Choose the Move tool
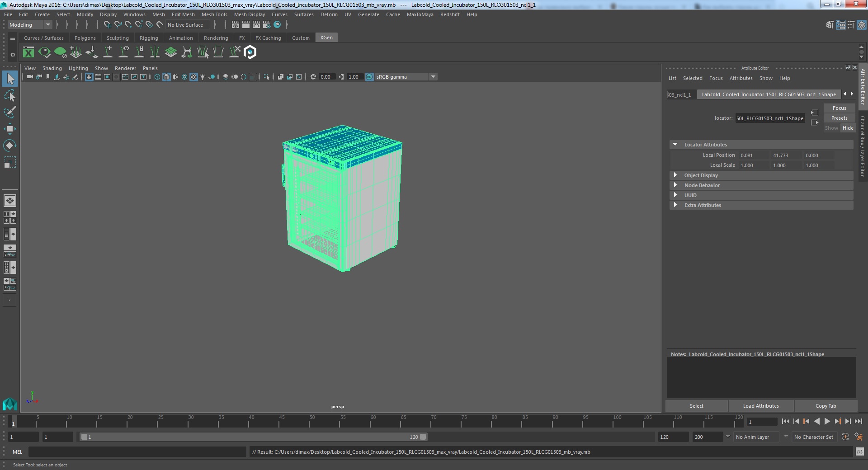 pyautogui.click(x=10, y=129)
